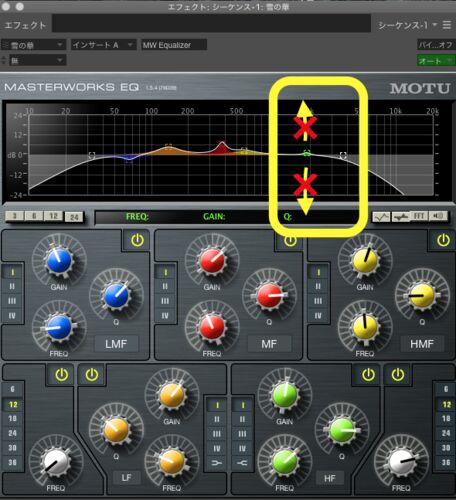Click the orange LF band handle on graph

coord(169,147)
